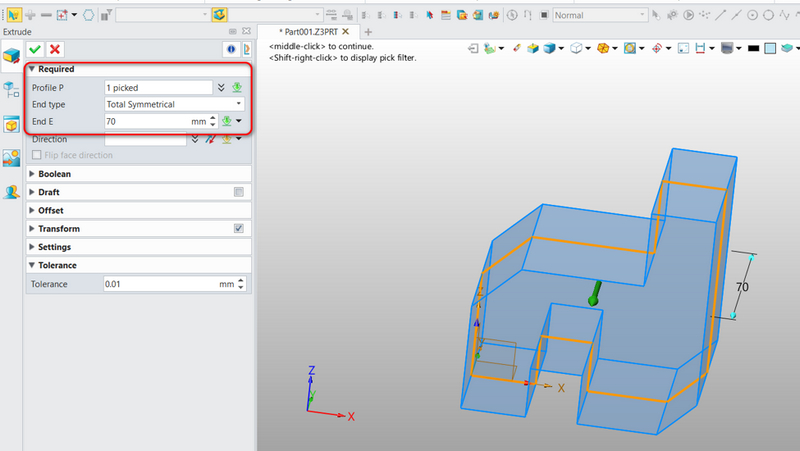The height and width of the screenshot is (451, 800).
Task: Accept extrude with green check mark
Action: (x=35, y=49)
